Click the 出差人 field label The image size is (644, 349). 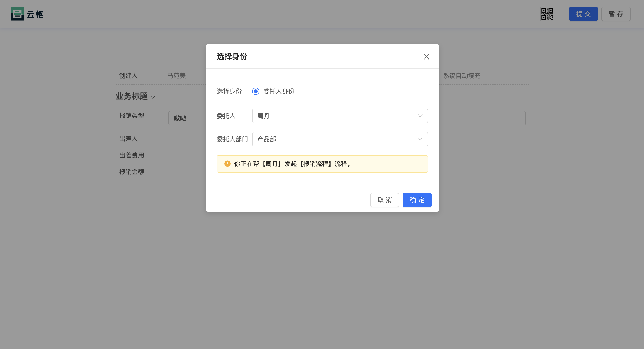[129, 139]
